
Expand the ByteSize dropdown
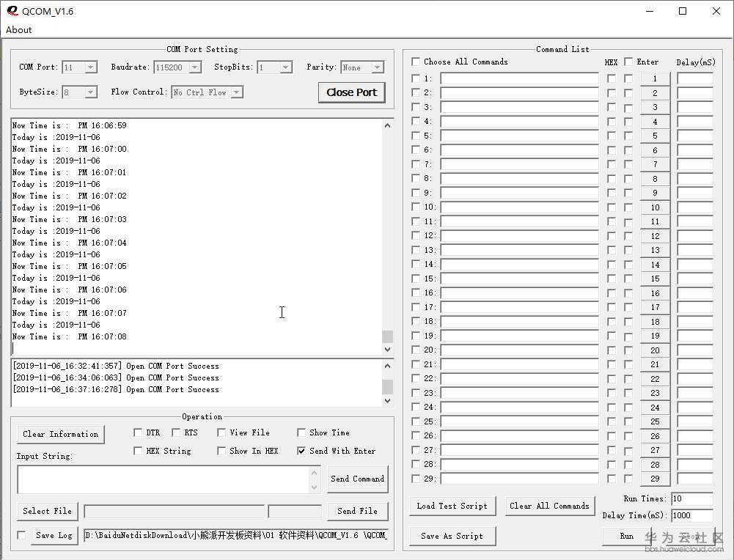tap(91, 92)
